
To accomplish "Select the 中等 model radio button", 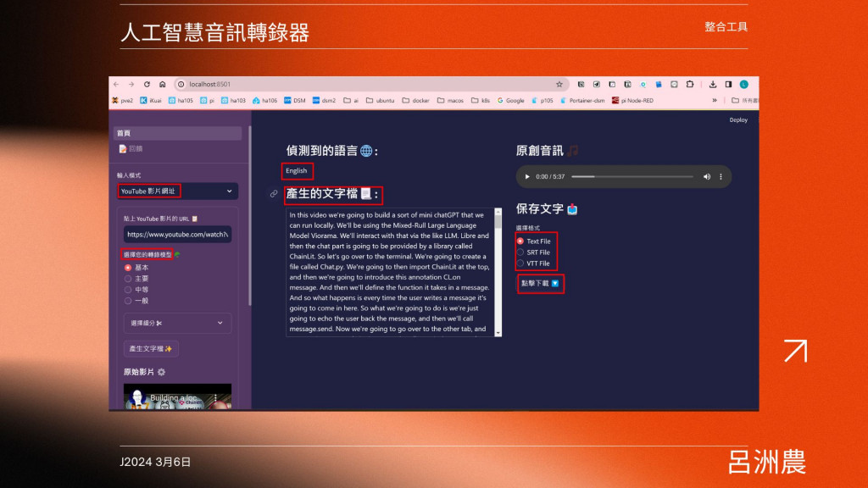I will 128,290.
